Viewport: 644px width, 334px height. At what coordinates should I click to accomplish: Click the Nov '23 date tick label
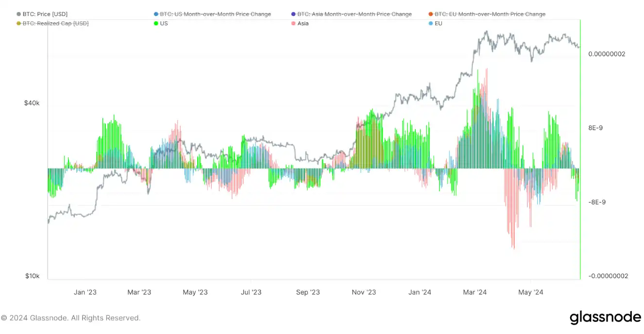364,292
